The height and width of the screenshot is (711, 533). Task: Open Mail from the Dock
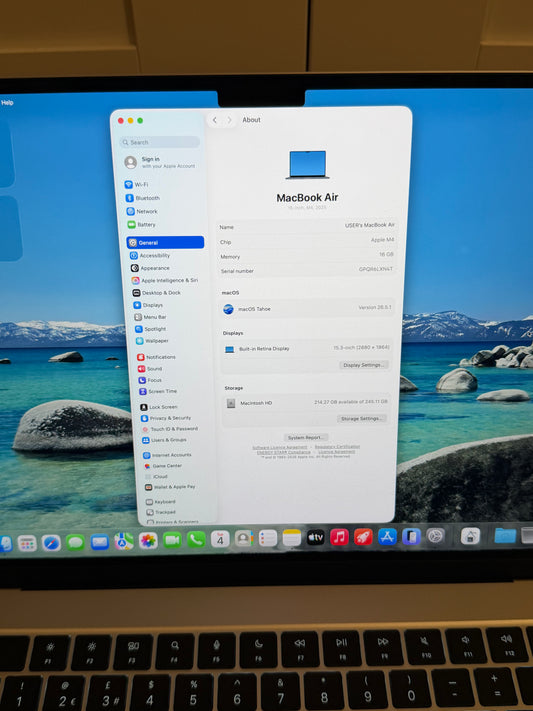point(99,542)
